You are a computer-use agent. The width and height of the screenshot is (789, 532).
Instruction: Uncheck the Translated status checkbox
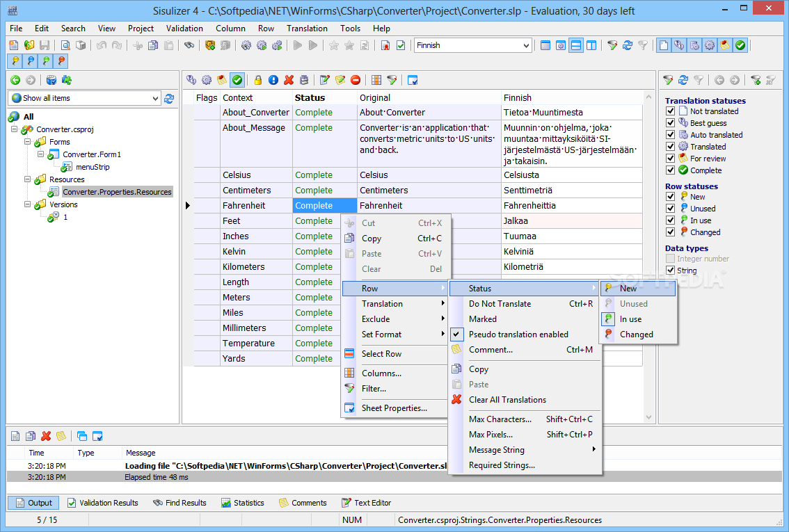[x=670, y=146]
